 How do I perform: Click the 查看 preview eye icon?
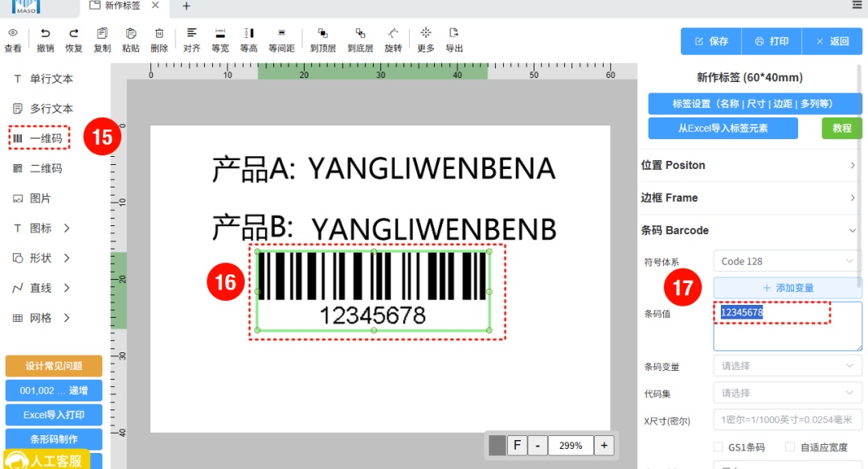[13, 33]
